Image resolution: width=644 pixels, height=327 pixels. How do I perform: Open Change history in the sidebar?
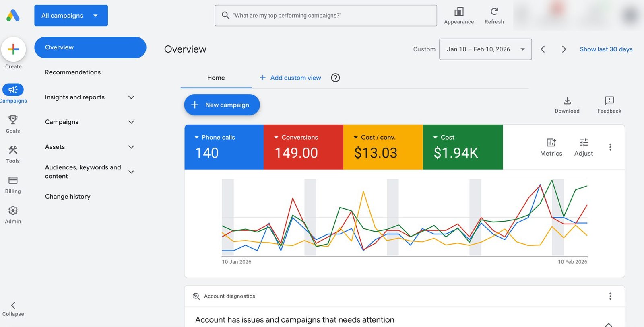68,197
